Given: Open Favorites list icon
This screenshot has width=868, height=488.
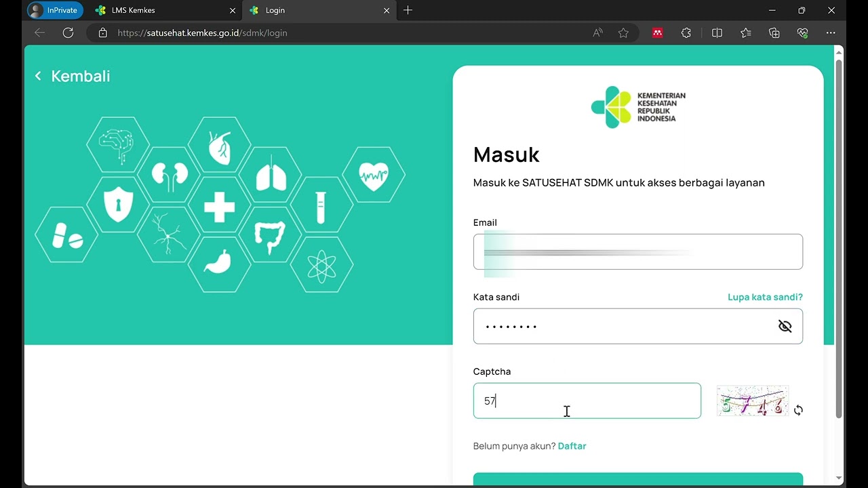Looking at the screenshot, I should [x=746, y=33].
